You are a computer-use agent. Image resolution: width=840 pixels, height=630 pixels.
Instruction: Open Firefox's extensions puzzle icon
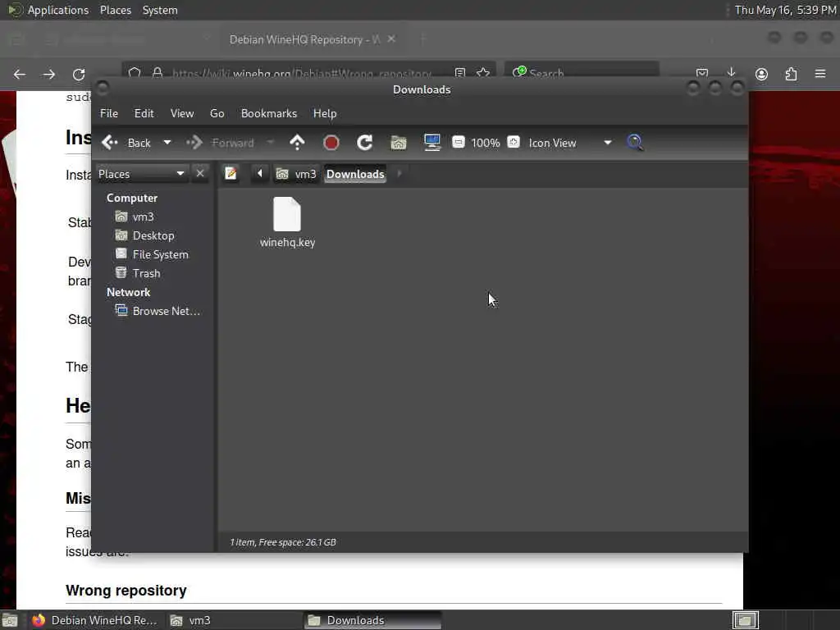[x=791, y=74]
